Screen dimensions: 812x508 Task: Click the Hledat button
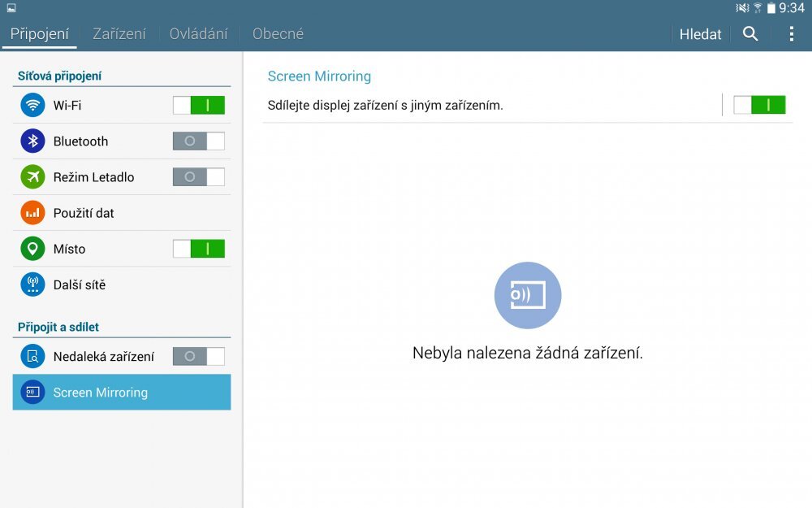(699, 34)
